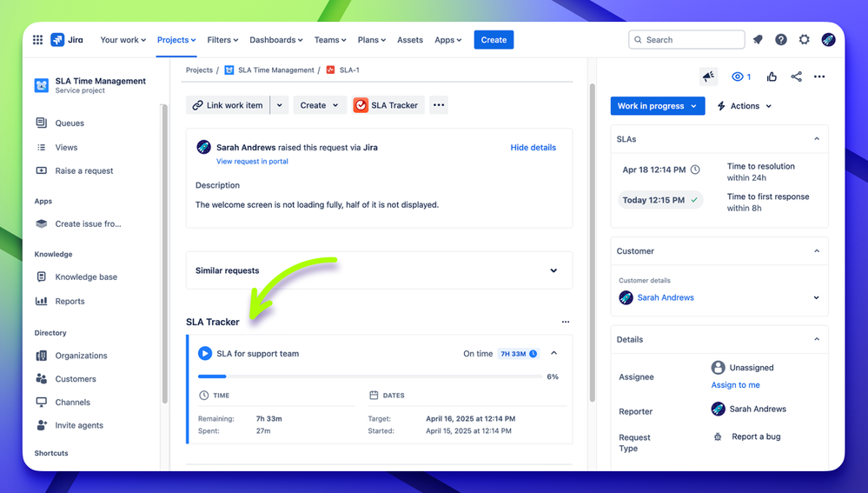Open the Work in progress status dropdown

point(658,106)
